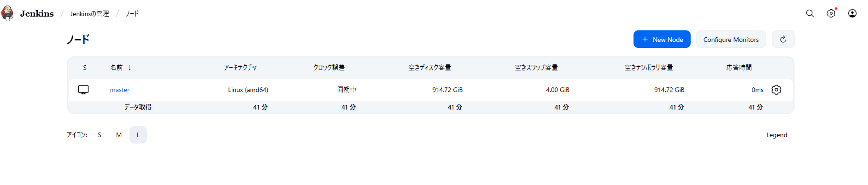
Task: Open the master node configure gear icon
Action: (x=776, y=90)
